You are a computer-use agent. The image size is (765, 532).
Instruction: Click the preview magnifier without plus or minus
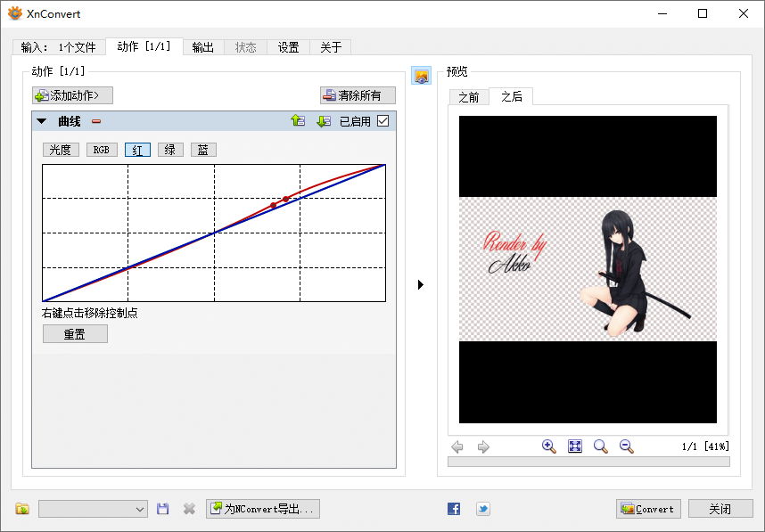[x=601, y=446]
